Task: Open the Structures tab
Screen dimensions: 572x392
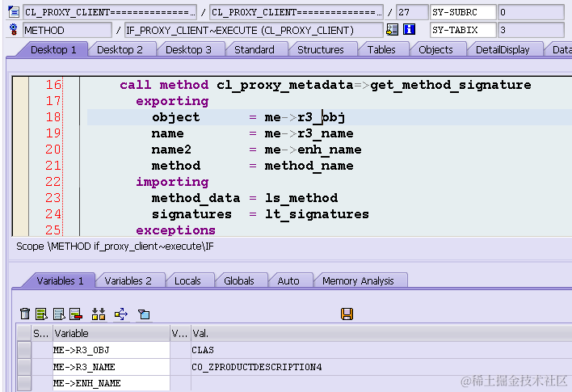Action: click(320, 49)
